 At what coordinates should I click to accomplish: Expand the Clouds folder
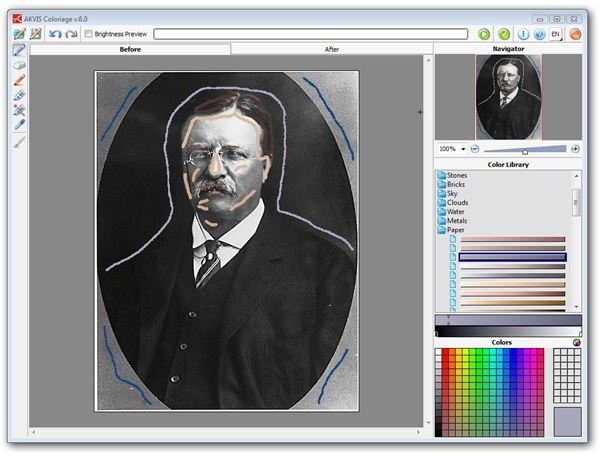[453, 203]
